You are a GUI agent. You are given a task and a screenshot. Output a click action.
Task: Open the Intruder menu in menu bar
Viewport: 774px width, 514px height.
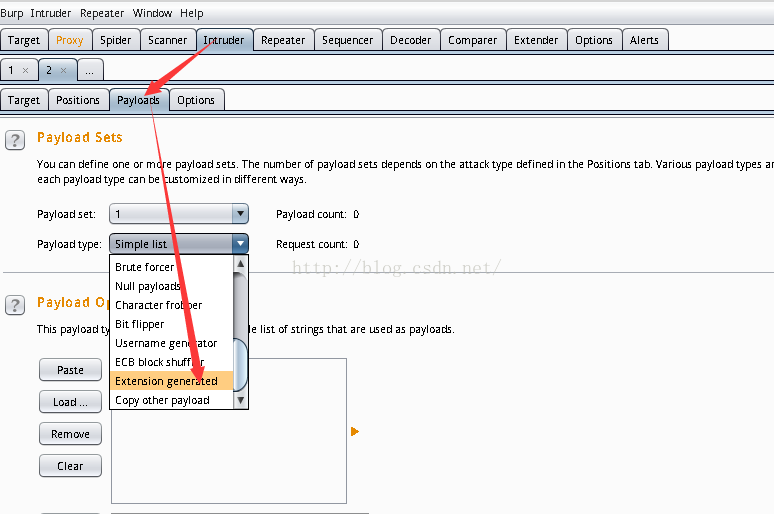[x=50, y=13]
